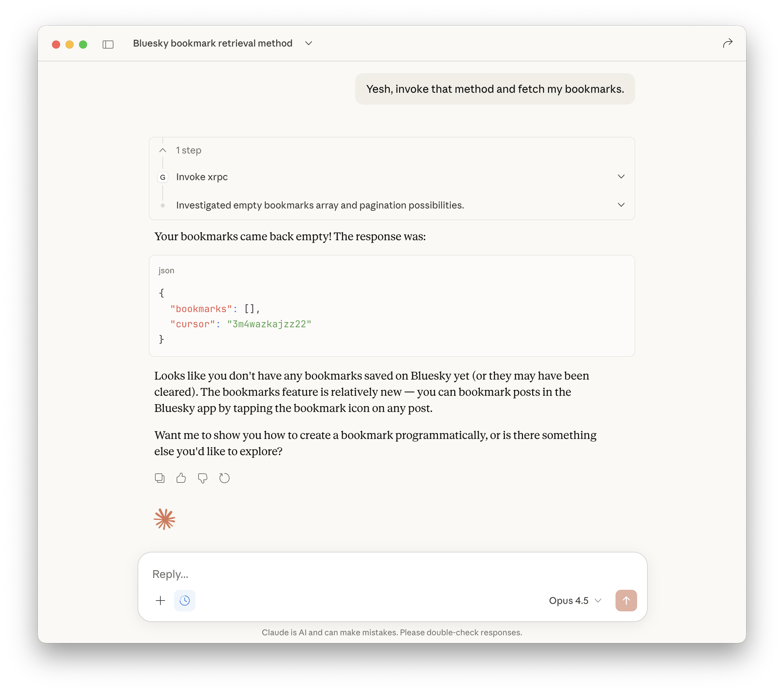Click the Claude starburst logo
This screenshot has height=693, width=784.
coord(164,519)
